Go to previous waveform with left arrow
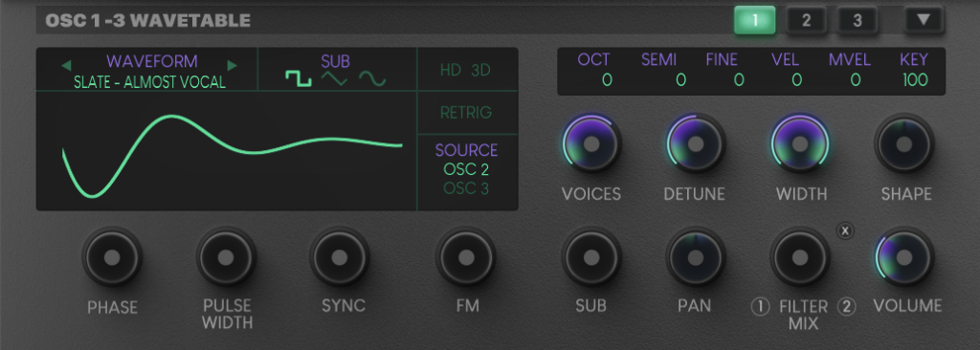This screenshot has height=350, width=980. point(66,65)
